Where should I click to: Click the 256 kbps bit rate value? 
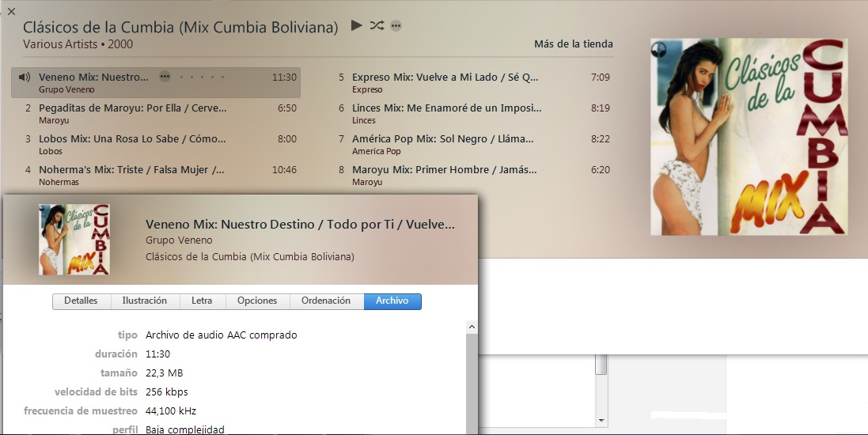tap(167, 391)
